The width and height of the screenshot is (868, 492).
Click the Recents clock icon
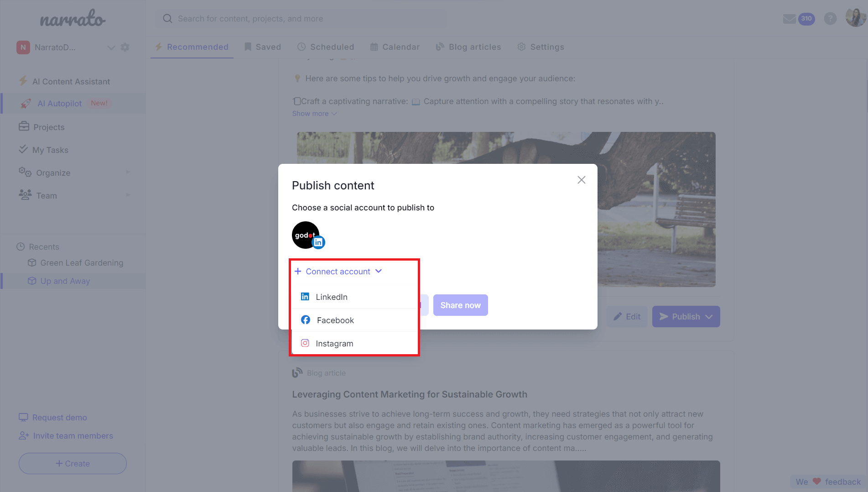coord(21,247)
